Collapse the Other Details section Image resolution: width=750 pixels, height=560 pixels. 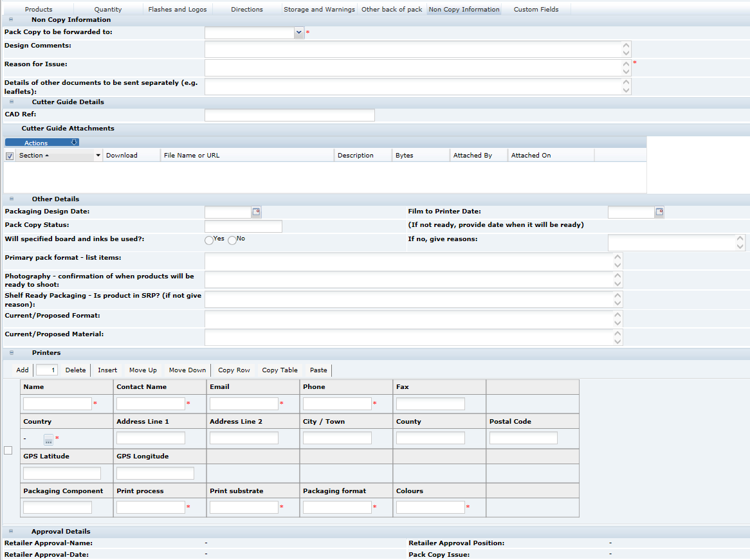(10, 199)
